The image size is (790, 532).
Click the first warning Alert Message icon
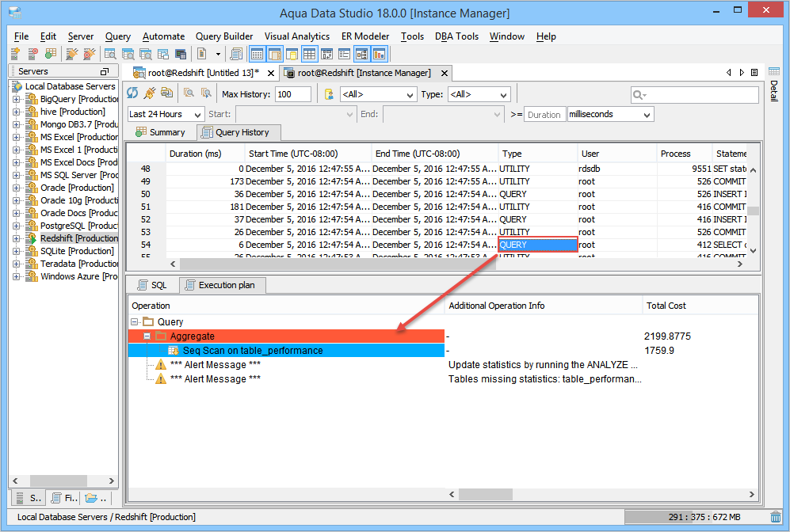coord(161,364)
